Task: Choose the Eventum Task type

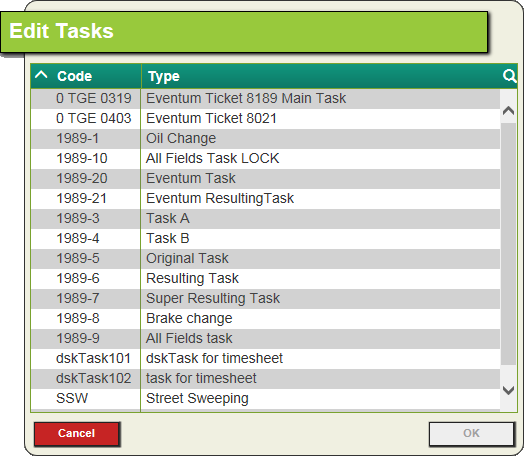Action: tap(191, 178)
